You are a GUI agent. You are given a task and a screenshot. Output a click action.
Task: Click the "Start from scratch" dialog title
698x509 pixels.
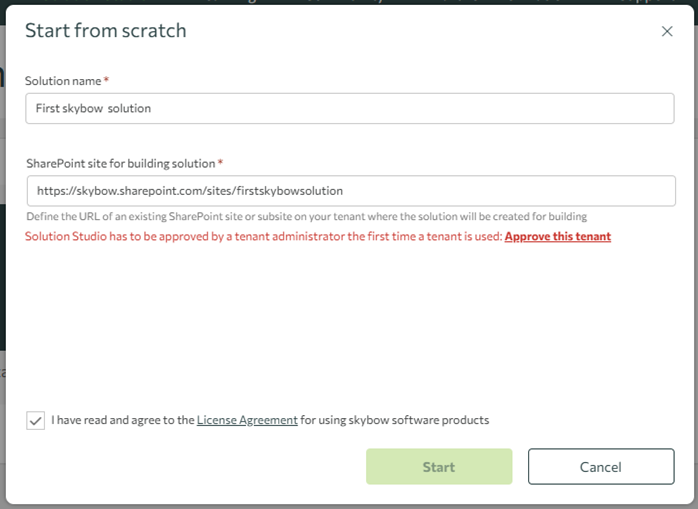[105, 31]
